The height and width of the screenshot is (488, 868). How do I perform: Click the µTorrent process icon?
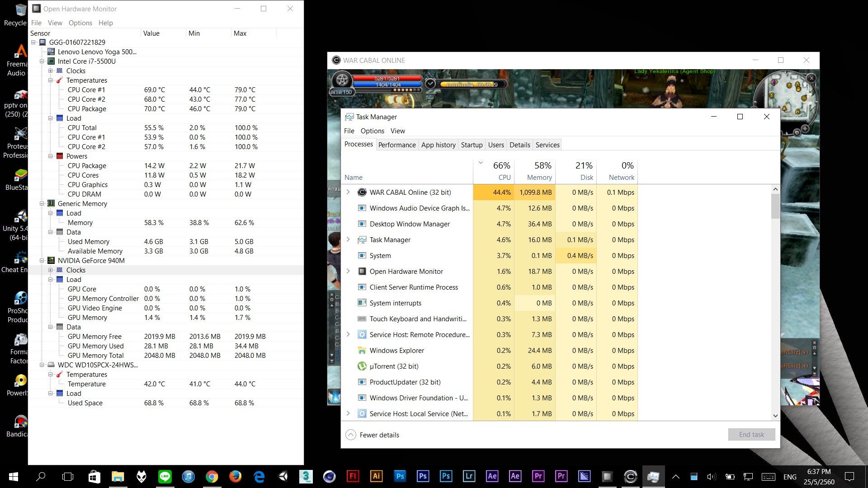click(362, 366)
